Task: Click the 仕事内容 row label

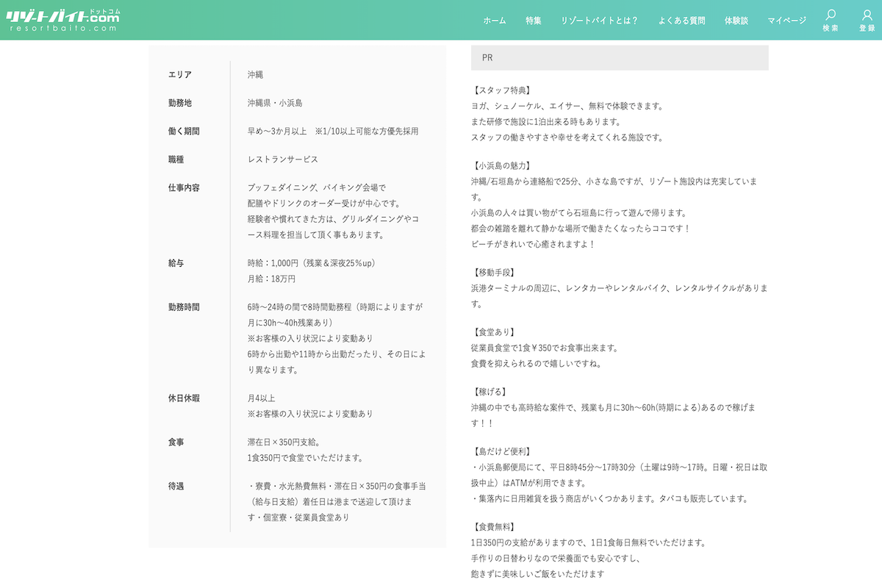Action: point(184,187)
